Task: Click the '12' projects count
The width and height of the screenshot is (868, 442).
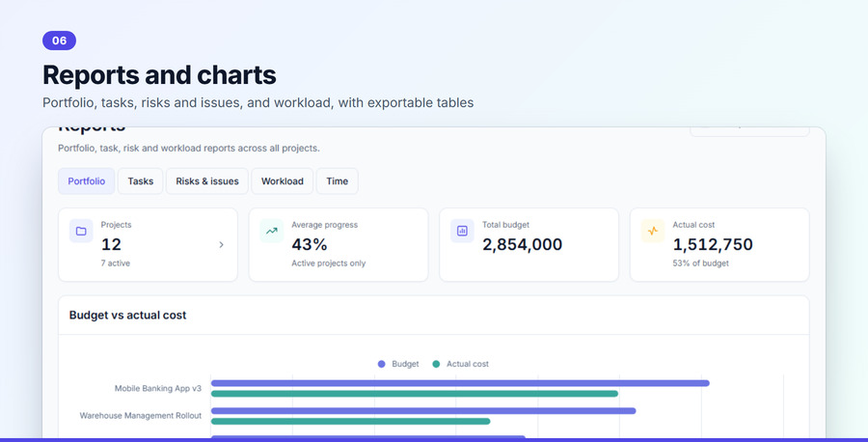Action: 111,244
